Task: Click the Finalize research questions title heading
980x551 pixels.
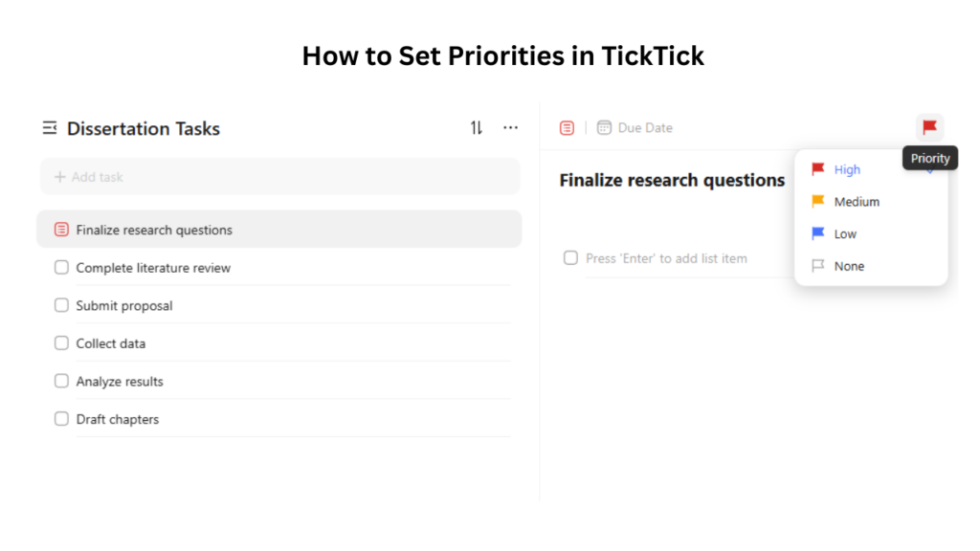Action: coord(670,180)
